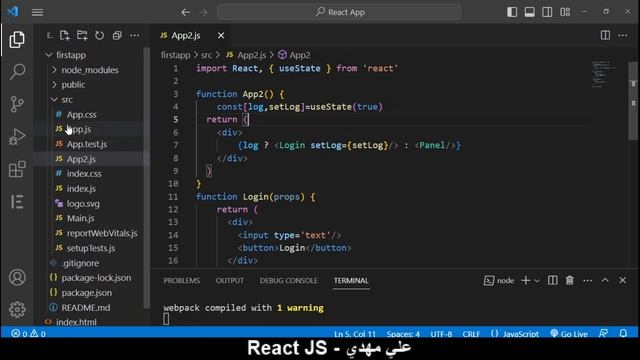Open the Run and Debug view
Viewport: 640px width, 360px height.
[17, 137]
